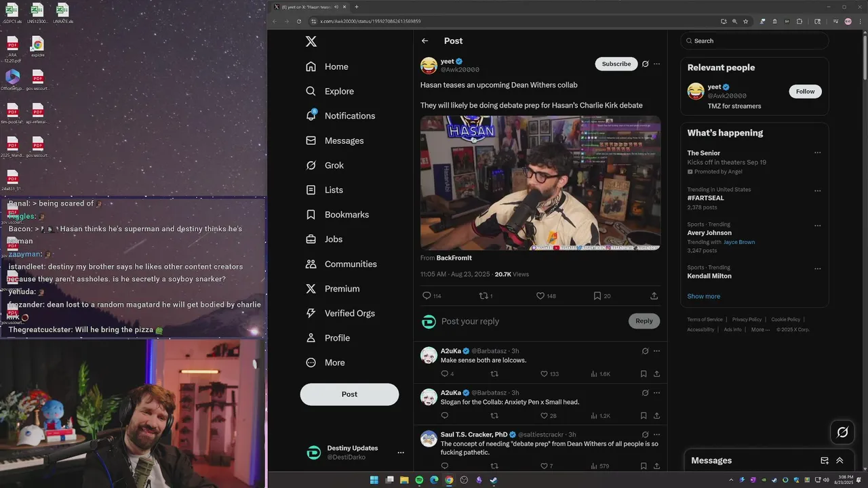Viewport: 868px width, 488px height.
Task: Open the Windows Start menu
Action: 374,480
